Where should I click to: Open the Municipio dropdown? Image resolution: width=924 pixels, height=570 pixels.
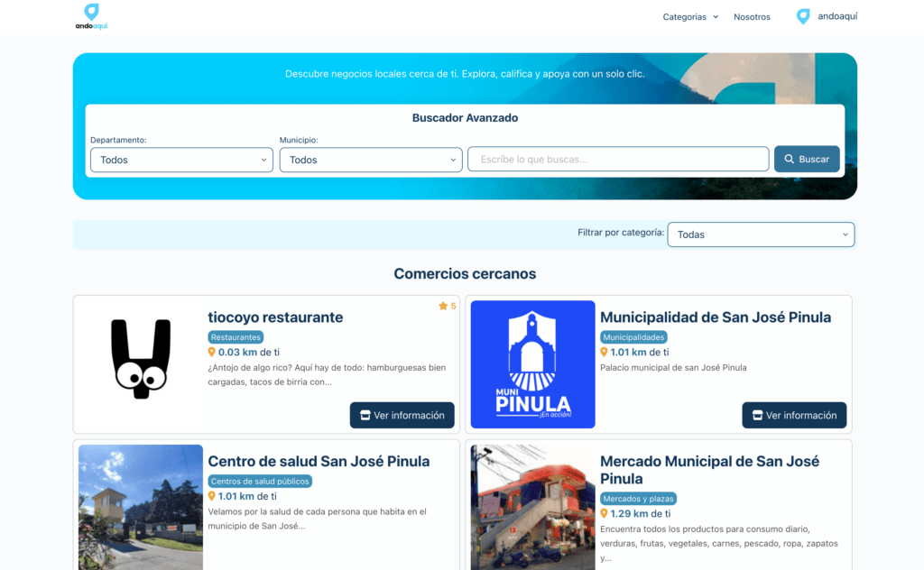[370, 160]
